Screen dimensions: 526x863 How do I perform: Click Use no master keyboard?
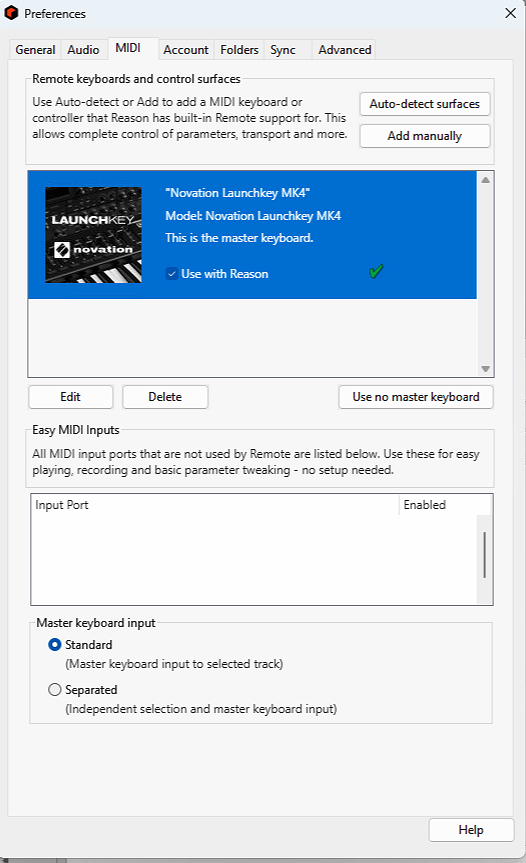pos(416,397)
